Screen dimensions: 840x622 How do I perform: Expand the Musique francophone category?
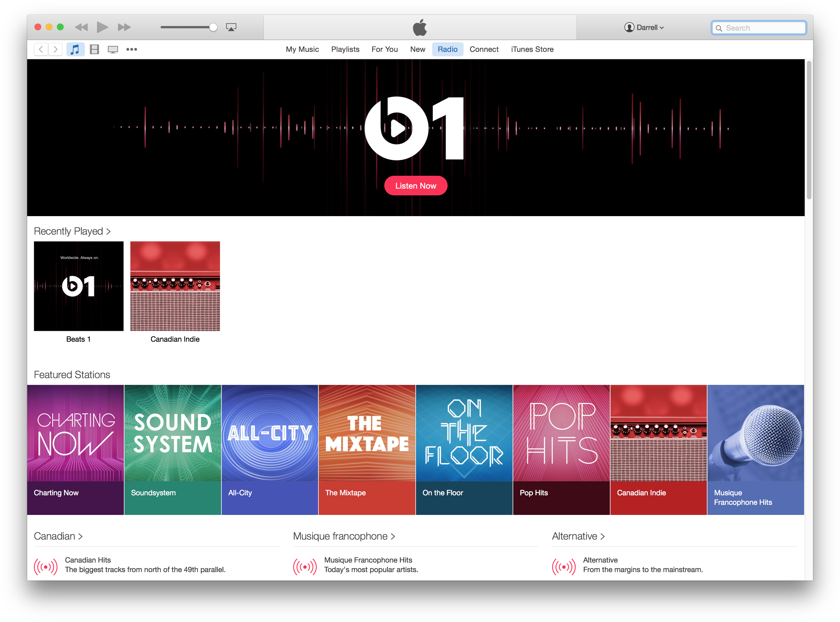point(344,536)
